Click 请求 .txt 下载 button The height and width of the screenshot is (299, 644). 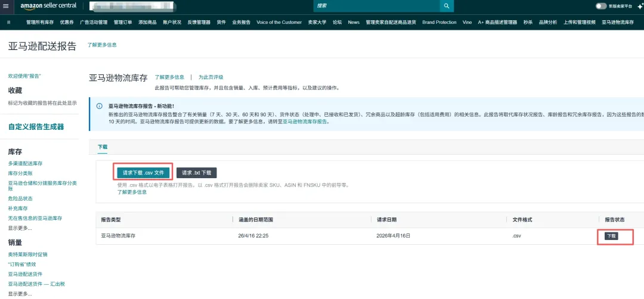coord(196,173)
